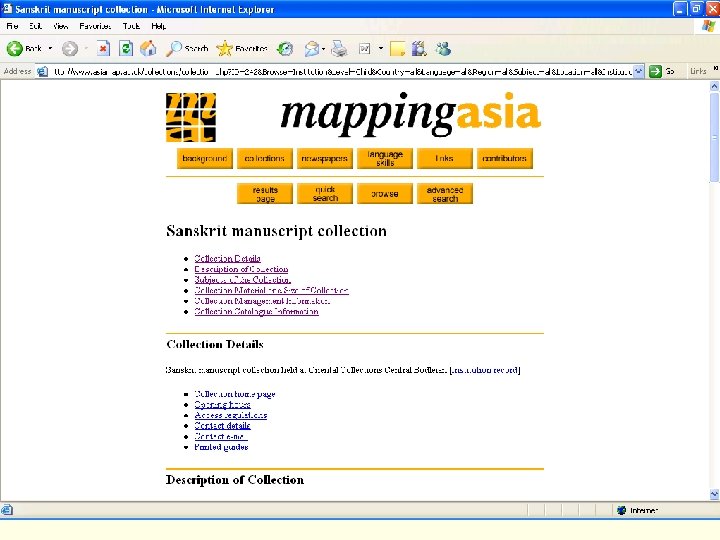Open the collections navigation button
This screenshot has width=720, height=540.
coord(264,158)
